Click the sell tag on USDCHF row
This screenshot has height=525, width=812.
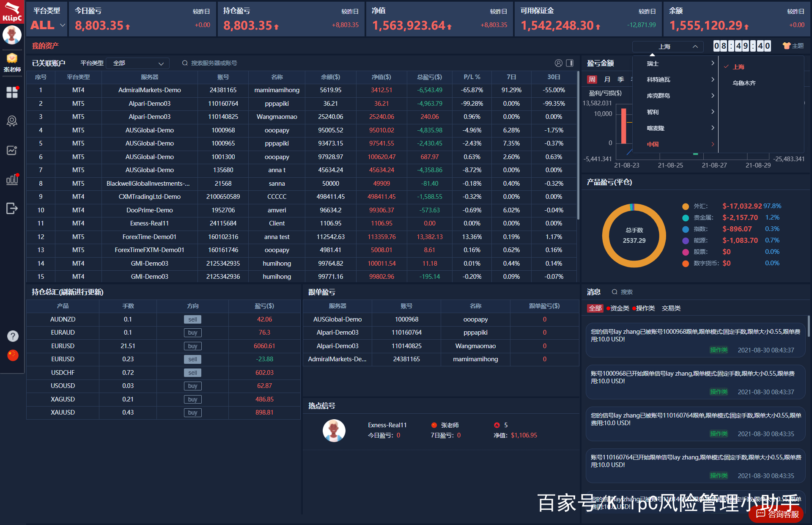(192, 373)
